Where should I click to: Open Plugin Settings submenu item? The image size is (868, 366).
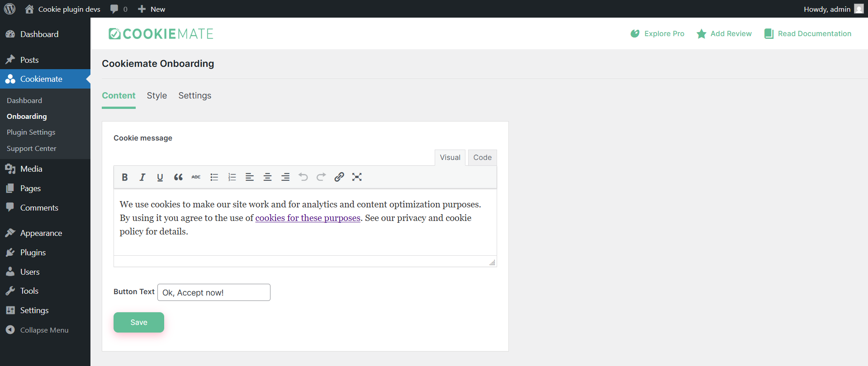tap(31, 132)
